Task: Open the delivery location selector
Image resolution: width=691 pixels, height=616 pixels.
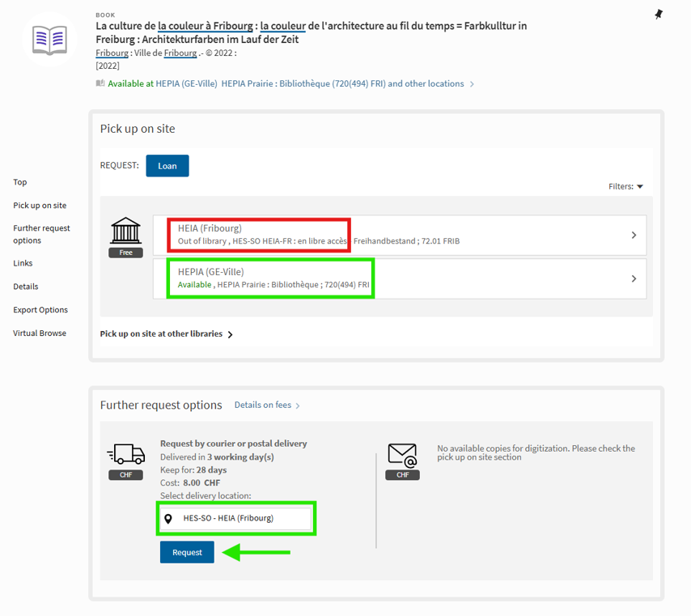Action: 235,518
